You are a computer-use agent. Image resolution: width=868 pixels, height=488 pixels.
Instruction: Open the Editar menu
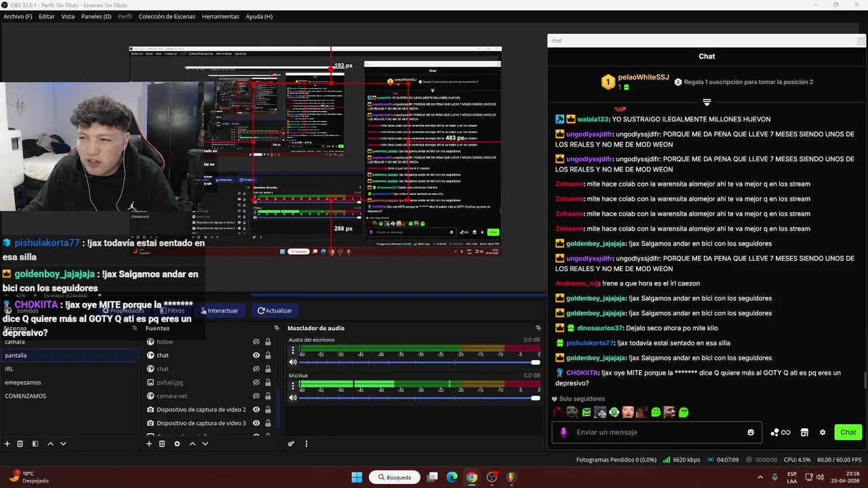[47, 16]
